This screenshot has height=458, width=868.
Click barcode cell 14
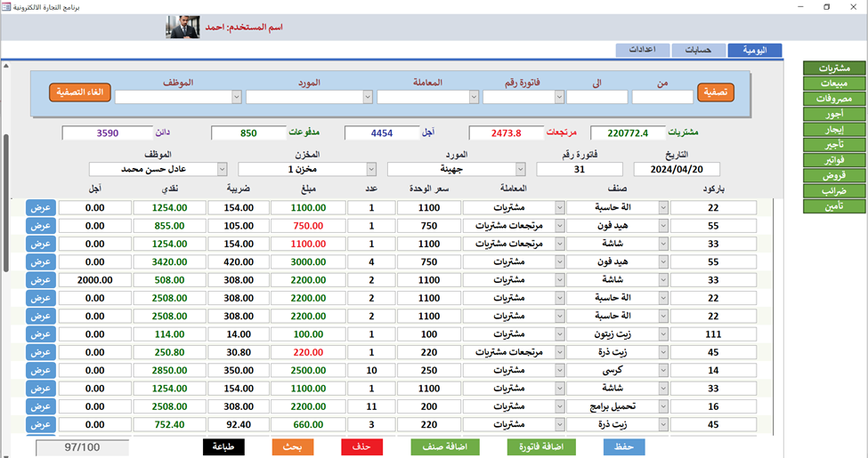[x=713, y=370]
